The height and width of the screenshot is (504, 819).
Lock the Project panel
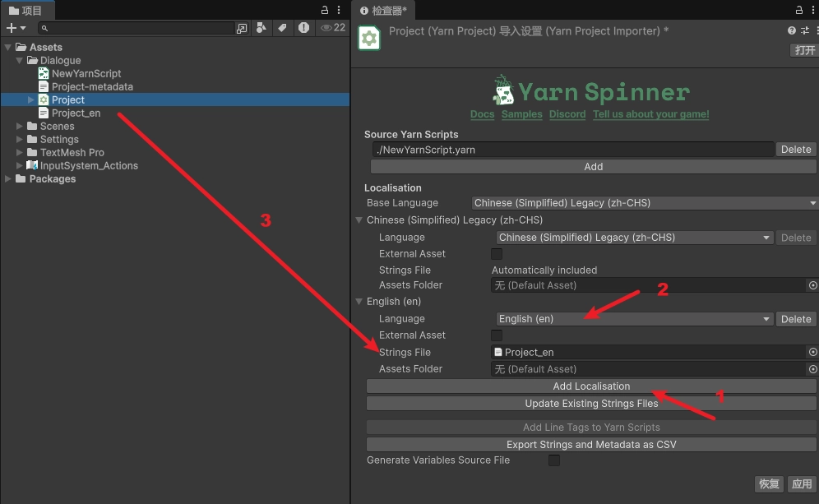[x=324, y=10]
